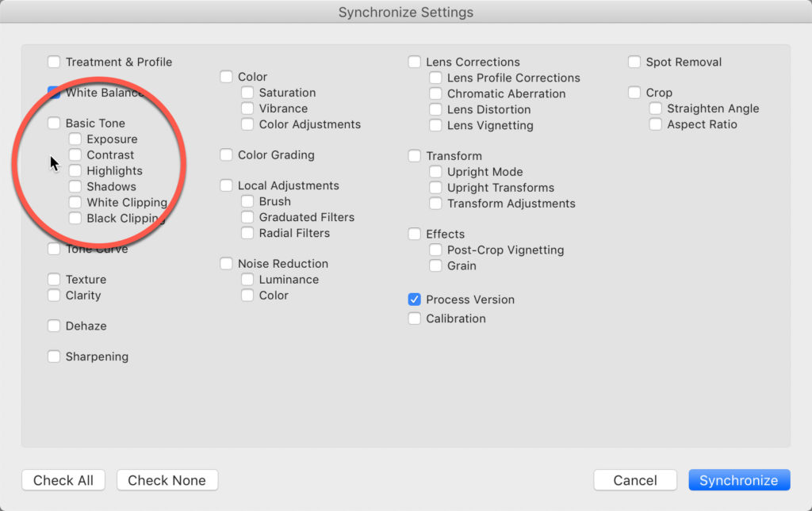This screenshot has width=812, height=511.
Task: Enable Dehaze synchronization
Action: click(54, 326)
